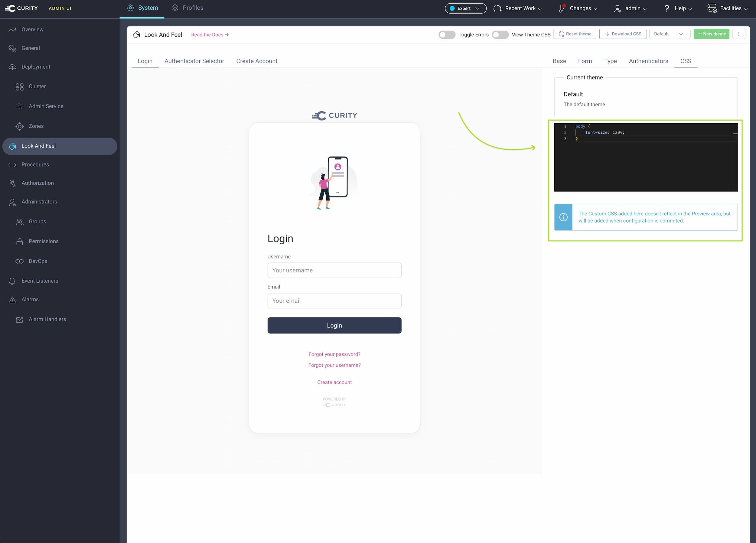Click the New theme button
Image resolution: width=756 pixels, height=543 pixels.
(712, 34)
